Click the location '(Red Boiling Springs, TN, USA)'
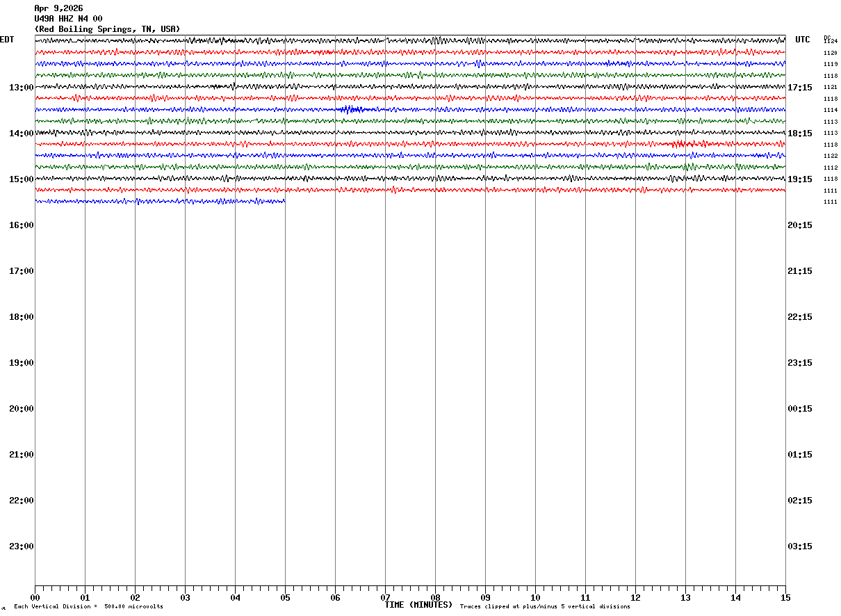Screen dimensions: 841x616 tap(107, 29)
